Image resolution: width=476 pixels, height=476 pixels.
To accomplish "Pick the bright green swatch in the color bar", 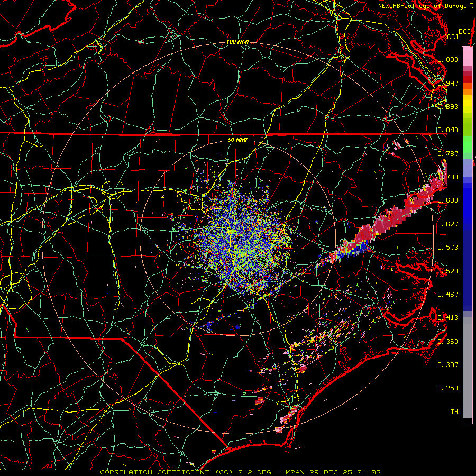I will click(467, 144).
